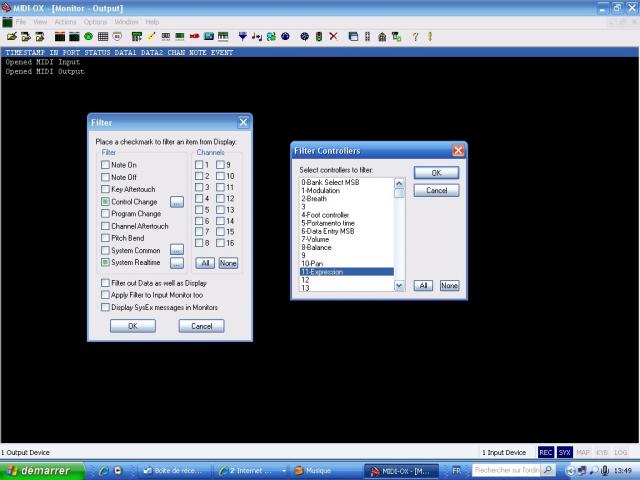Image resolution: width=640 pixels, height=480 pixels.
Task: Click the yellow exclamation mark toolbar icon
Action: 430,37
